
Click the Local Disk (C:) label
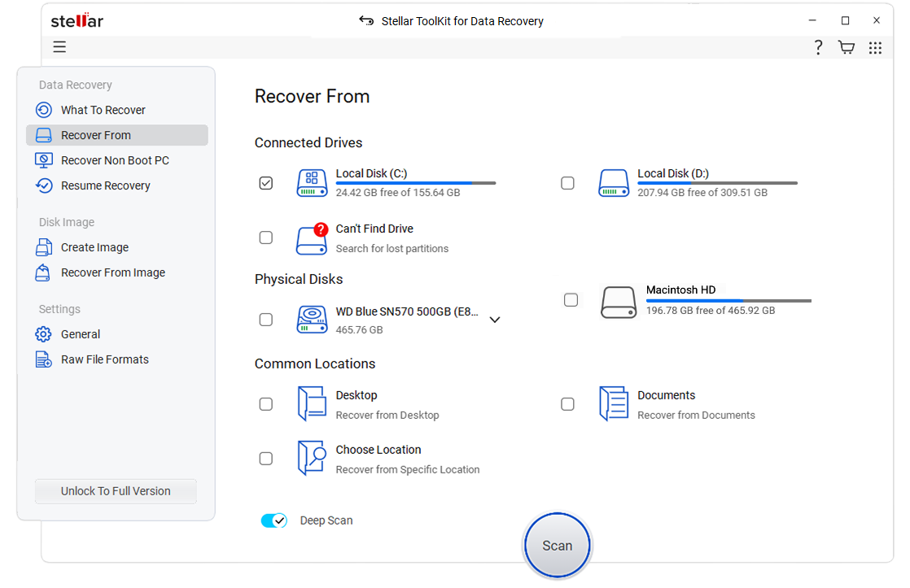tap(371, 173)
